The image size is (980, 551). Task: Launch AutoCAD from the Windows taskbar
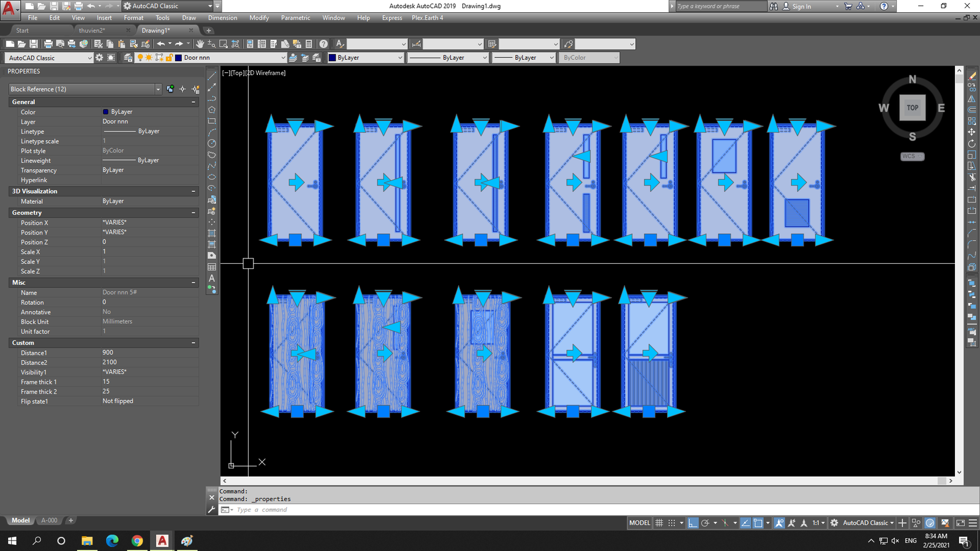[162, 541]
